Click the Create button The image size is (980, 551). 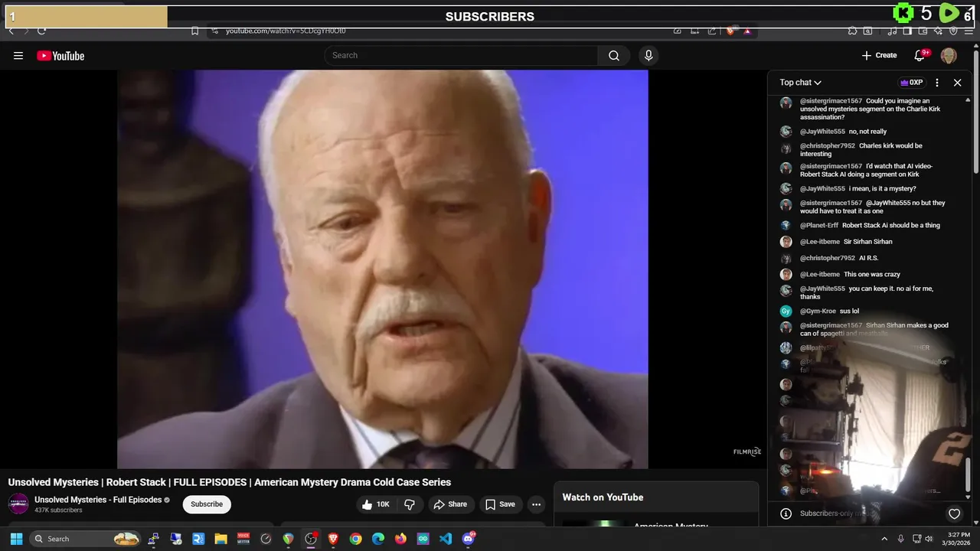(x=879, y=55)
